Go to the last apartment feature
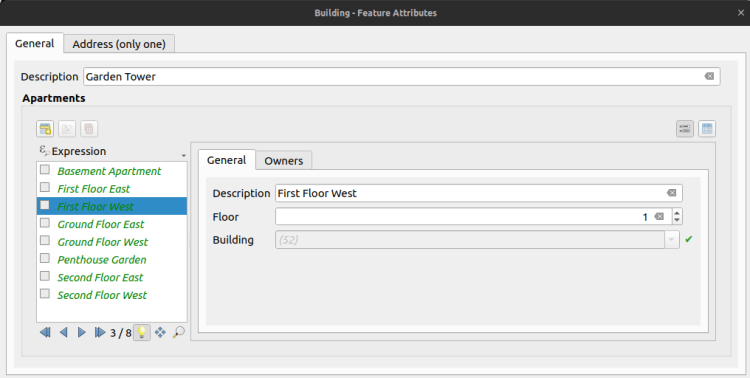This screenshot has height=378, width=750. pyautogui.click(x=99, y=332)
